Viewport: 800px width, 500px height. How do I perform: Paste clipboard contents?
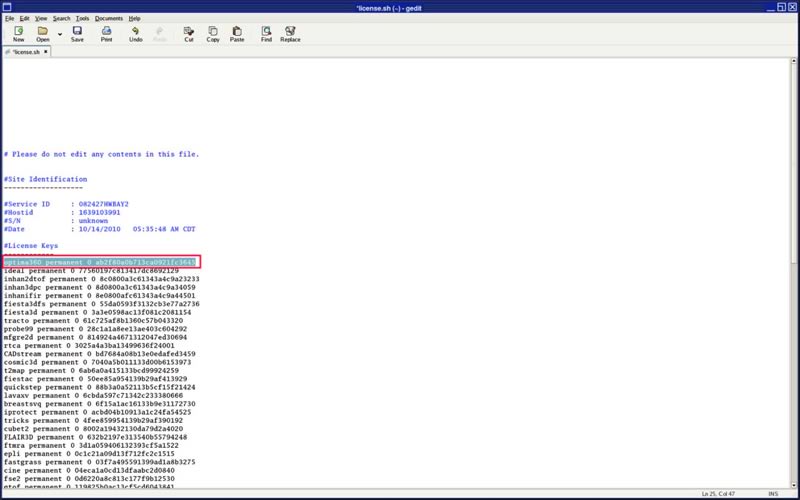[237, 34]
